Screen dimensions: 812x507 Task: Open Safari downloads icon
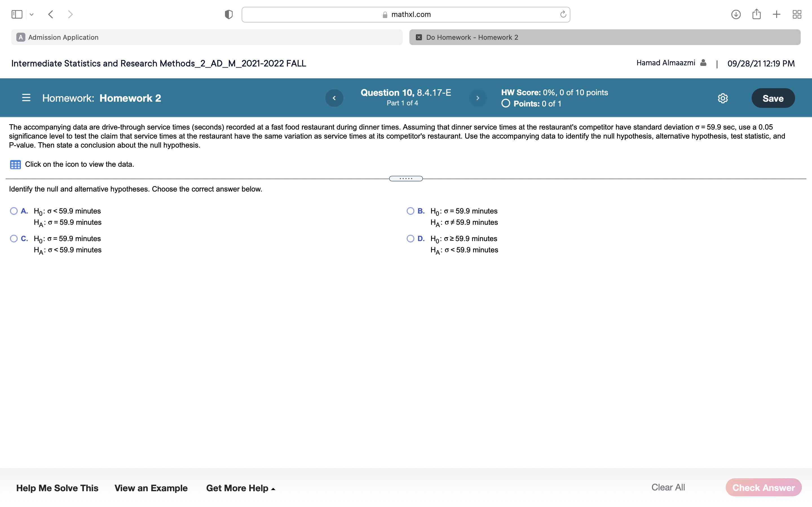point(736,14)
